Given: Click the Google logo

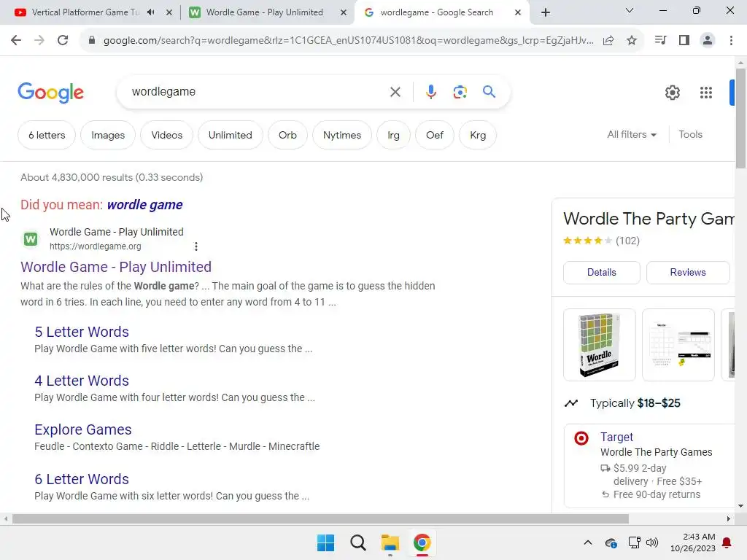Looking at the screenshot, I should [50, 93].
